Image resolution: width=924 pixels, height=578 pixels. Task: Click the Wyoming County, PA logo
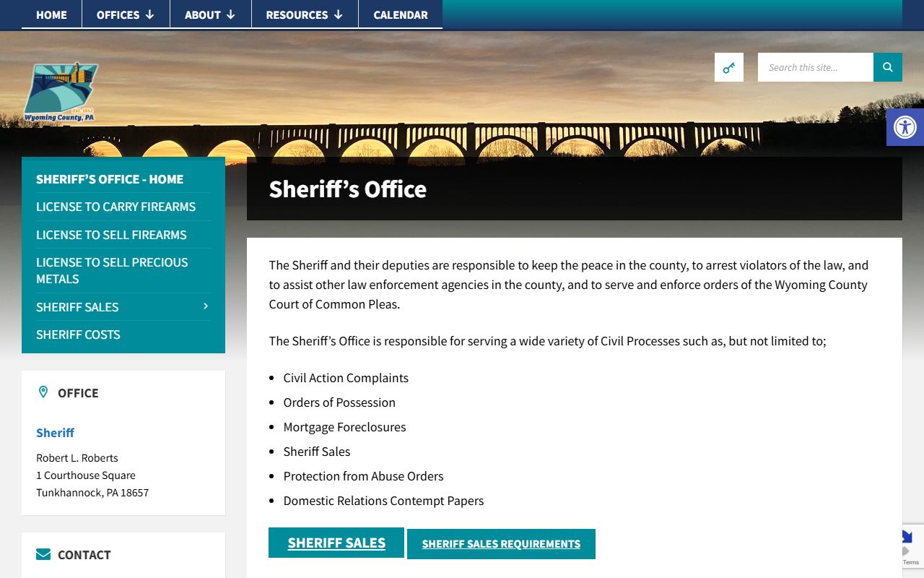click(61, 92)
